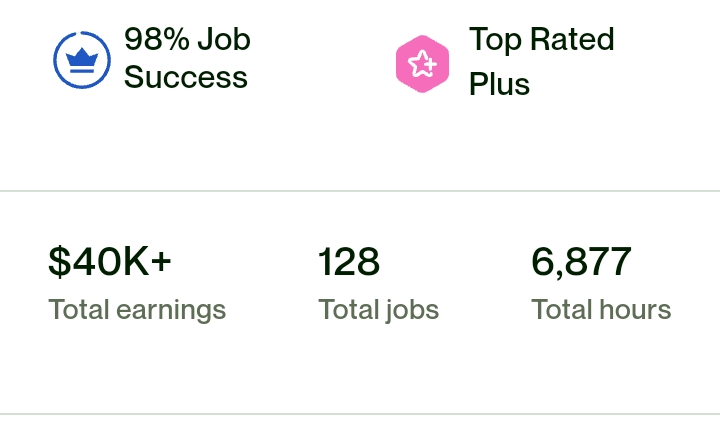Viewport: 720px width, 431px height.
Task: Click the blue crown Job Success badge
Action: [82, 60]
